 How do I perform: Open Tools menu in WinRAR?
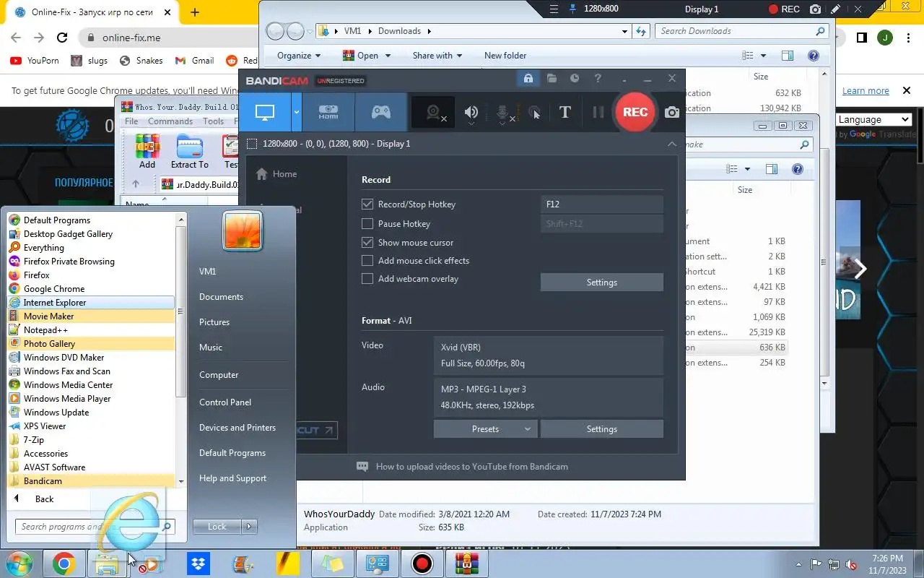click(213, 121)
